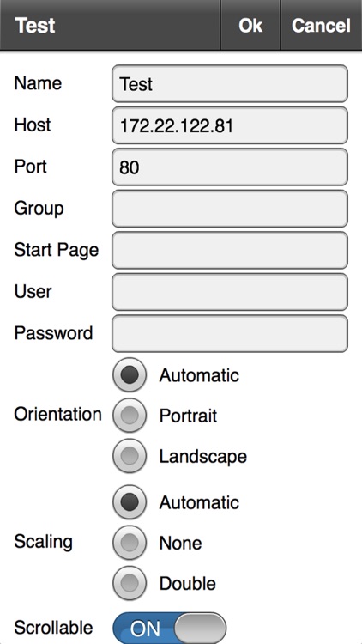
Task: Click the Test title in header bar
Action: click(x=35, y=26)
